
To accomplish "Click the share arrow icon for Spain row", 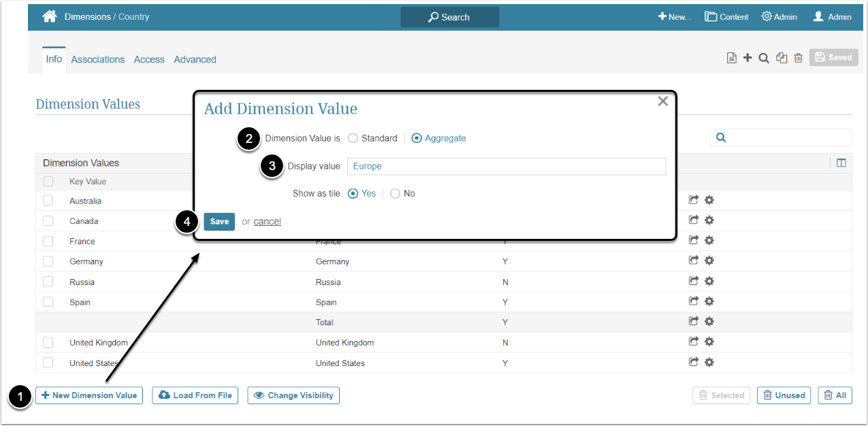I will coord(694,301).
